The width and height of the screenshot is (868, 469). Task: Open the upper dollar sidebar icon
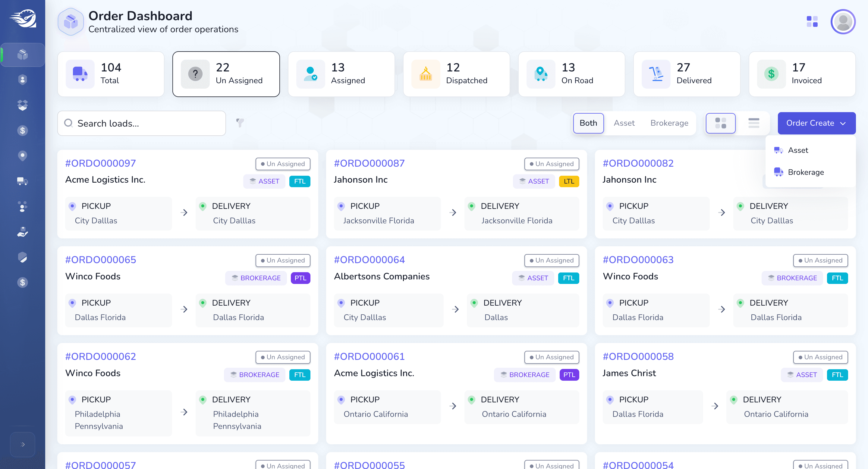[23, 131]
